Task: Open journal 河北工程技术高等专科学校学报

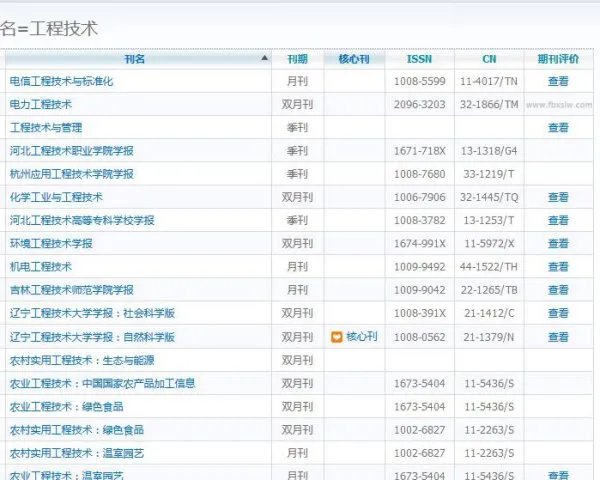Action: point(82,220)
